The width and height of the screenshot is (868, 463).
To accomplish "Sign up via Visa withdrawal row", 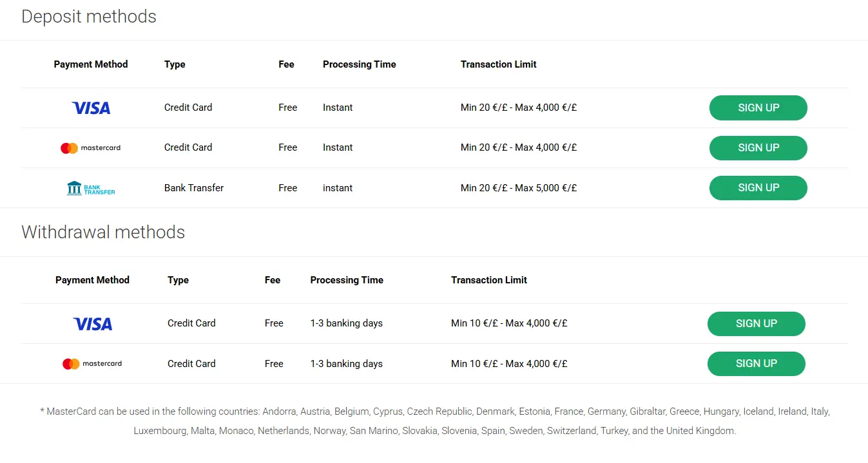I will (757, 323).
